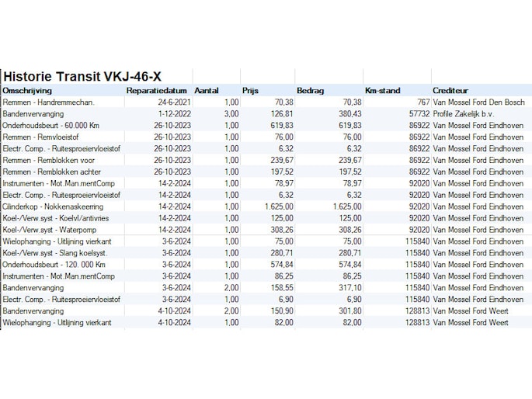Click amount cell '239,67'

click(x=350, y=160)
